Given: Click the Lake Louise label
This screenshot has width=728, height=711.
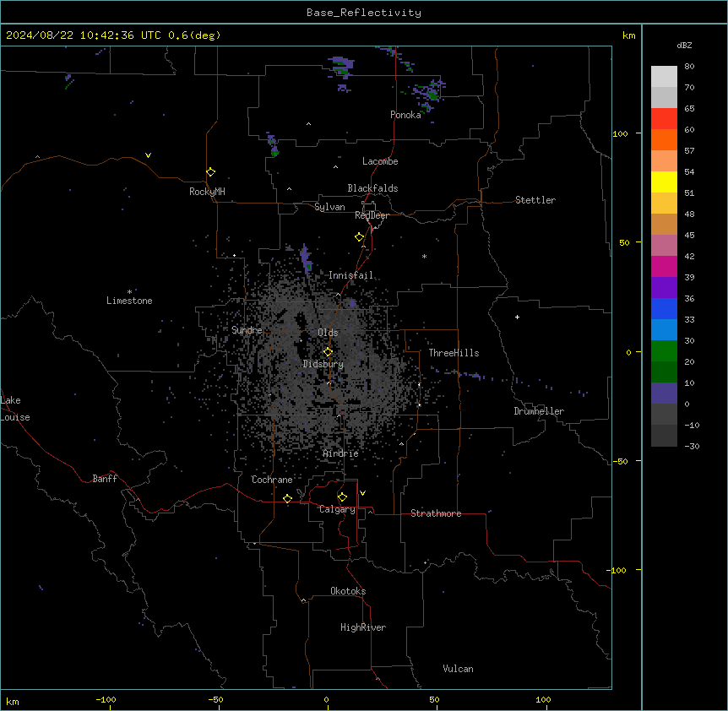Looking at the screenshot, I should [15, 409].
